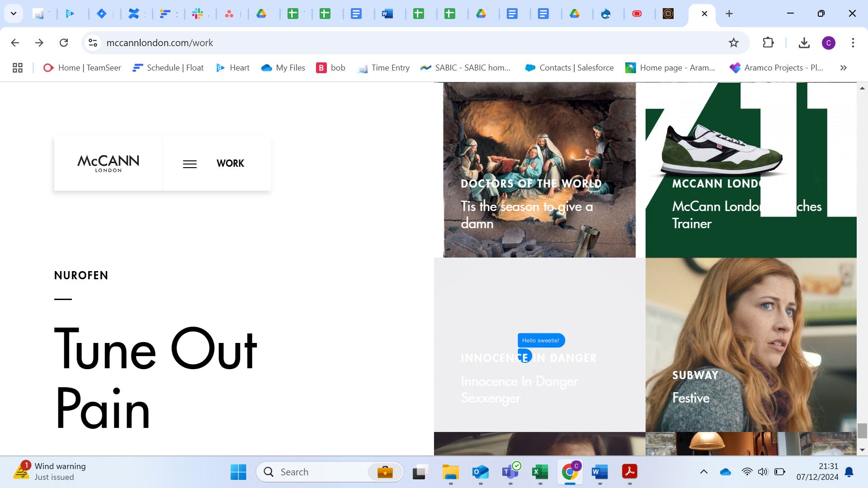Viewport: 868px width, 488px height.
Task: Reload the current page
Action: (64, 42)
